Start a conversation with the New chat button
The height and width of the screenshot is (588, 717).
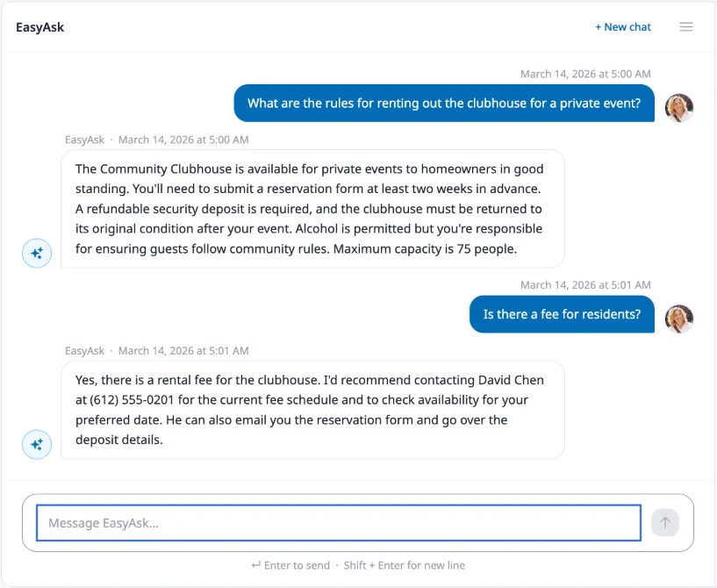(623, 27)
